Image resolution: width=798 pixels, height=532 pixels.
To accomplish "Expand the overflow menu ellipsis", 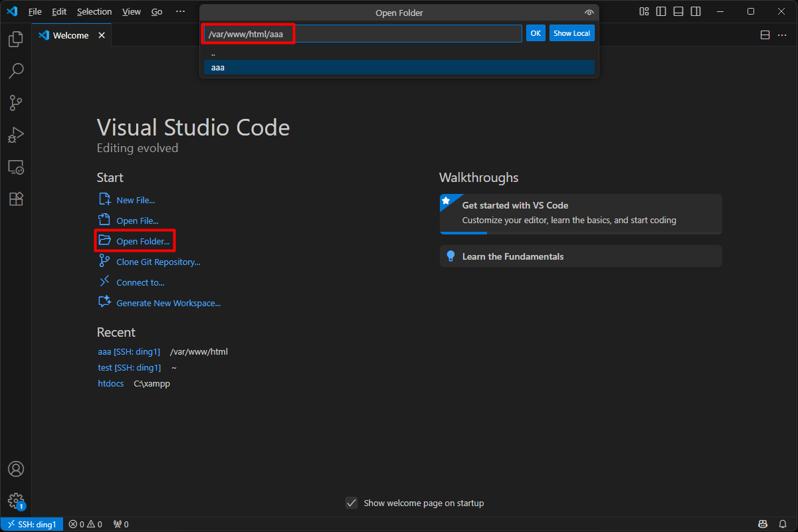I will pos(180,11).
